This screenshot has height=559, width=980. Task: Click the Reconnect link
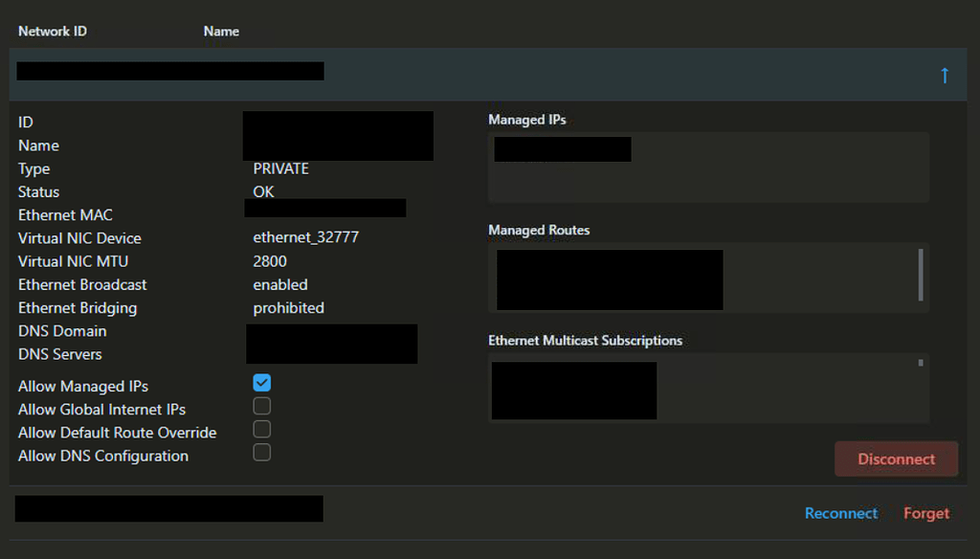click(x=840, y=513)
